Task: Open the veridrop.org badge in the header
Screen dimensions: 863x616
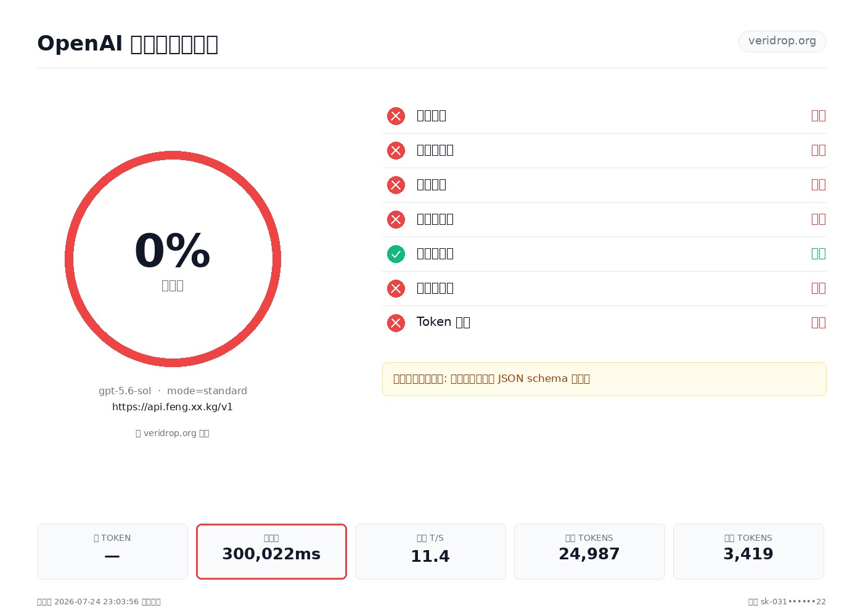Action: 782,41
